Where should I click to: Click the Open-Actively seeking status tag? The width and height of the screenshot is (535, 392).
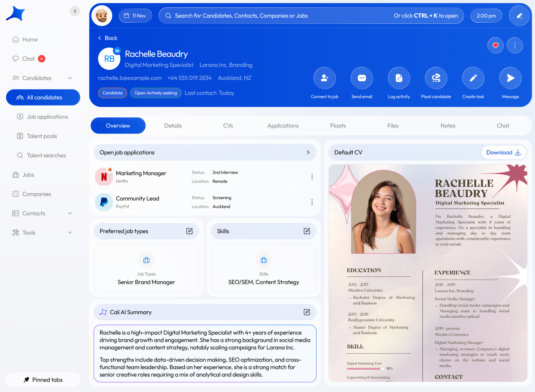[156, 93]
